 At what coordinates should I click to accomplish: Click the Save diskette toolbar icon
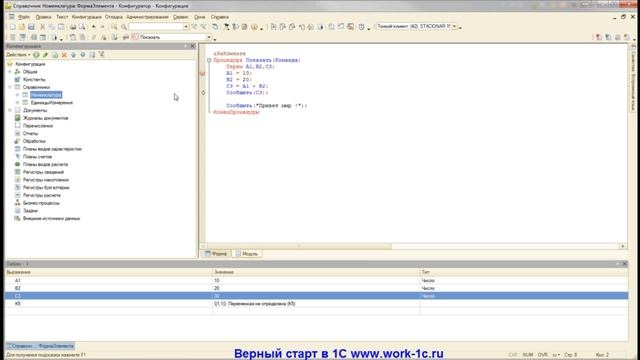click(x=31, y=27)
